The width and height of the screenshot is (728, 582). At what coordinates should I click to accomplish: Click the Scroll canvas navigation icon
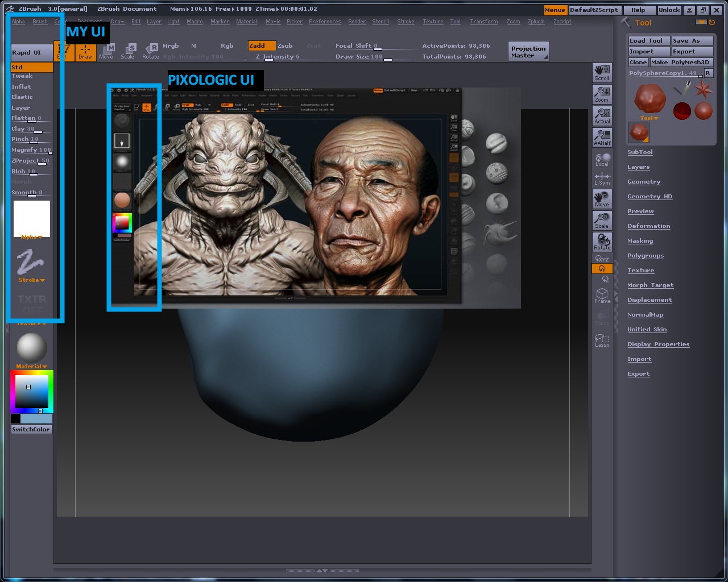pyautogui.click(x=602, y=73)
